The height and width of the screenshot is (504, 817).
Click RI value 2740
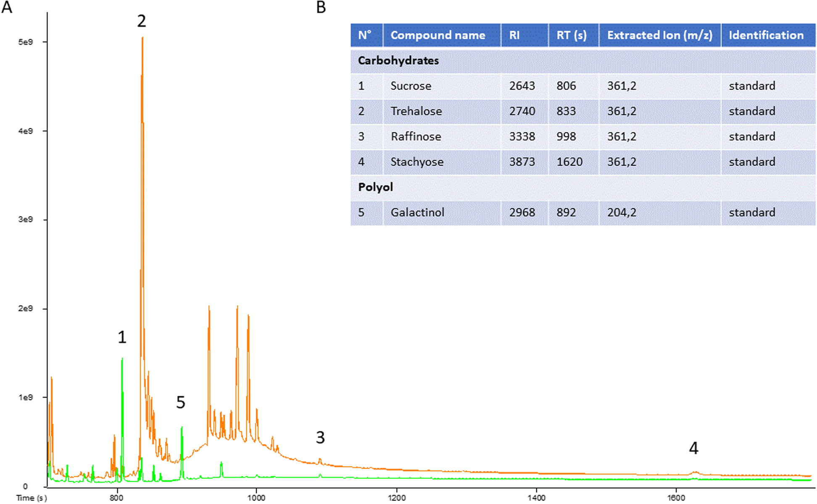coord(522,111)
